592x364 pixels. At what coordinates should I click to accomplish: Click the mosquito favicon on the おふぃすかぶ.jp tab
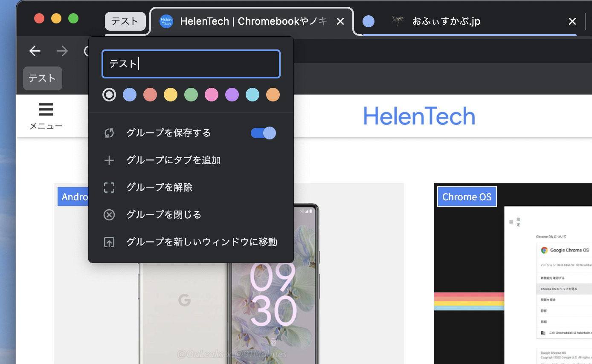click(397, 21)
